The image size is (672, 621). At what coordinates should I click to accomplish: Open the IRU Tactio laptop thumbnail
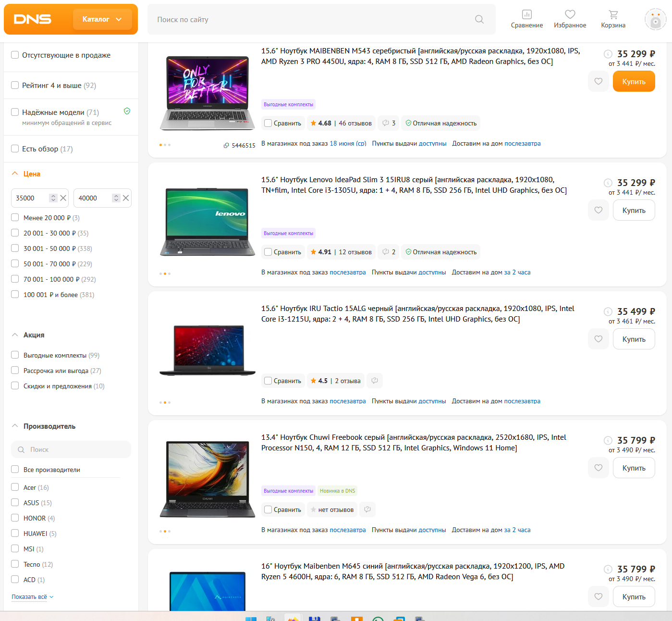208,350
